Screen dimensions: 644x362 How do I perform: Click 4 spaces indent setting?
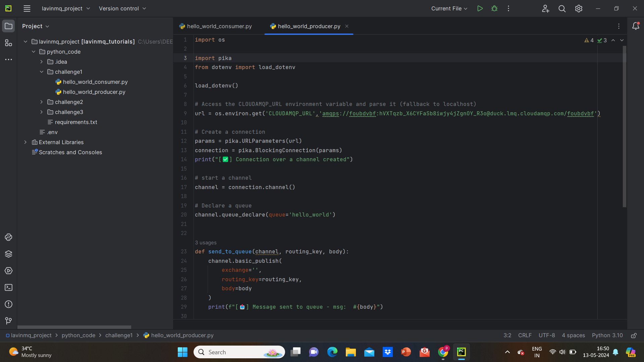(573, 335)
